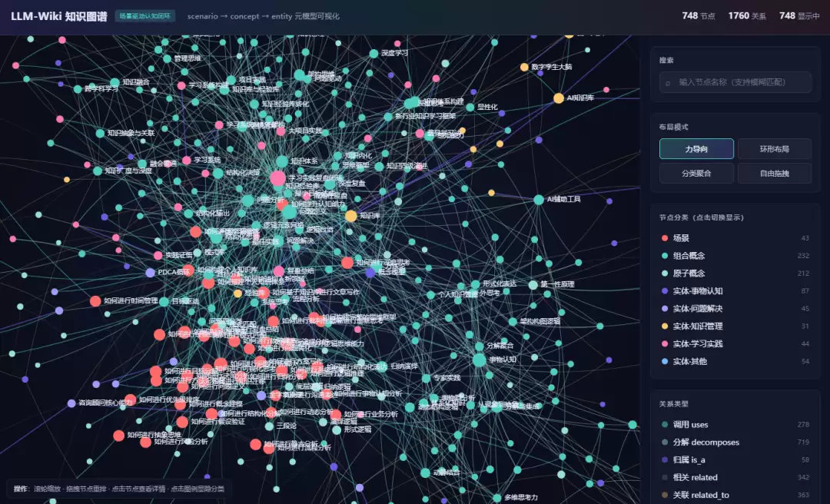The height and width of the screenshot is (504, 830).
Task: Click the search magnifier icon
Action: tap(668, 82)
